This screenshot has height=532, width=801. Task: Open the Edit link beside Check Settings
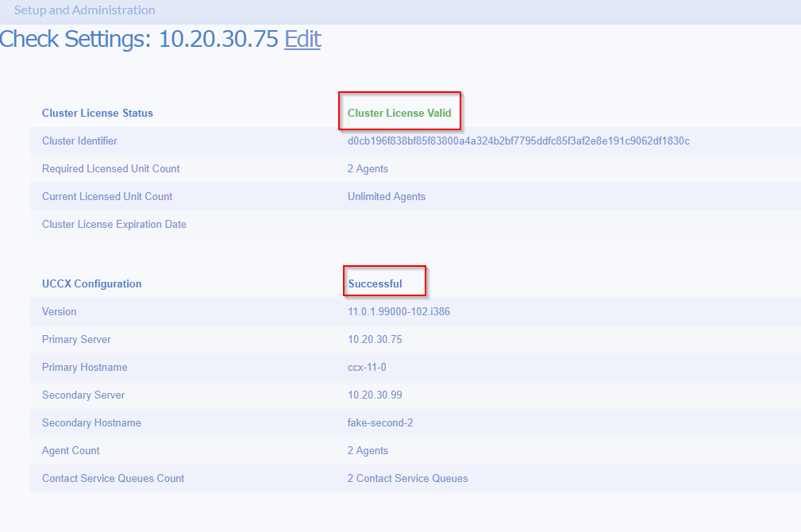click(x=302, y=40)
